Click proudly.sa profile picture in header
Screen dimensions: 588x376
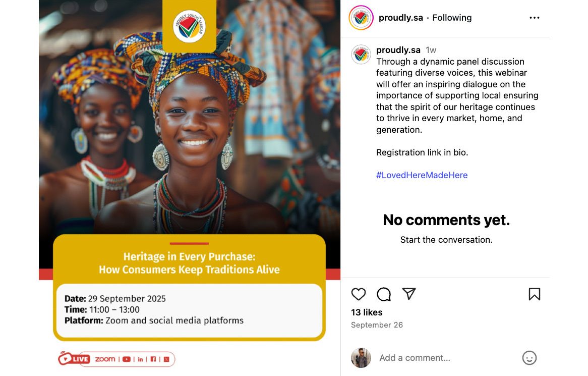click(361, 18)
